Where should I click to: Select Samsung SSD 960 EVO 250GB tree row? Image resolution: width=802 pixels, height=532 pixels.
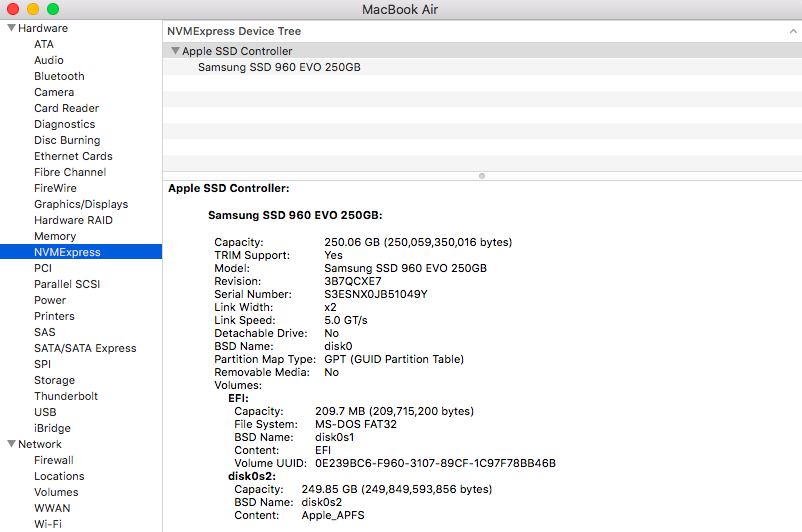tap(482, 67)
